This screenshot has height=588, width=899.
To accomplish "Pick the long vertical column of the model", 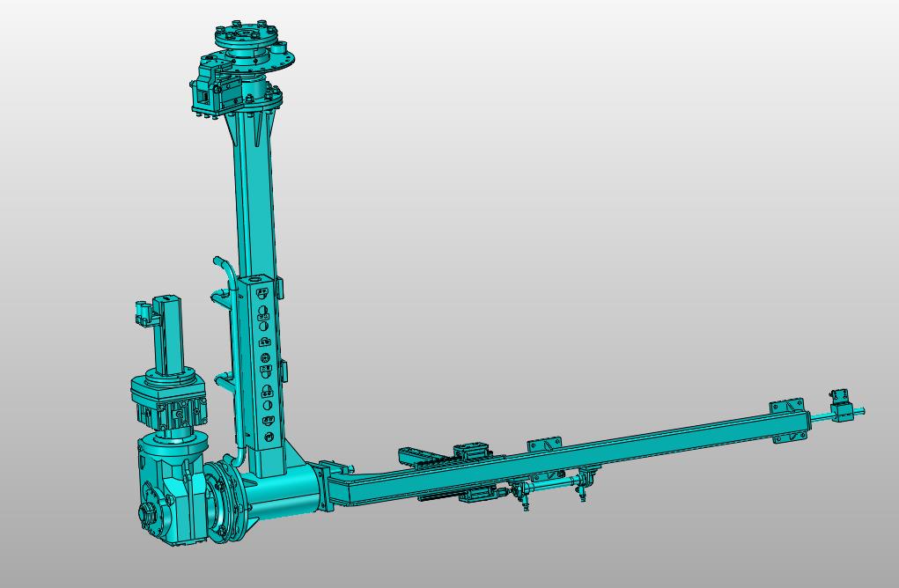I will tap(255, 195).
